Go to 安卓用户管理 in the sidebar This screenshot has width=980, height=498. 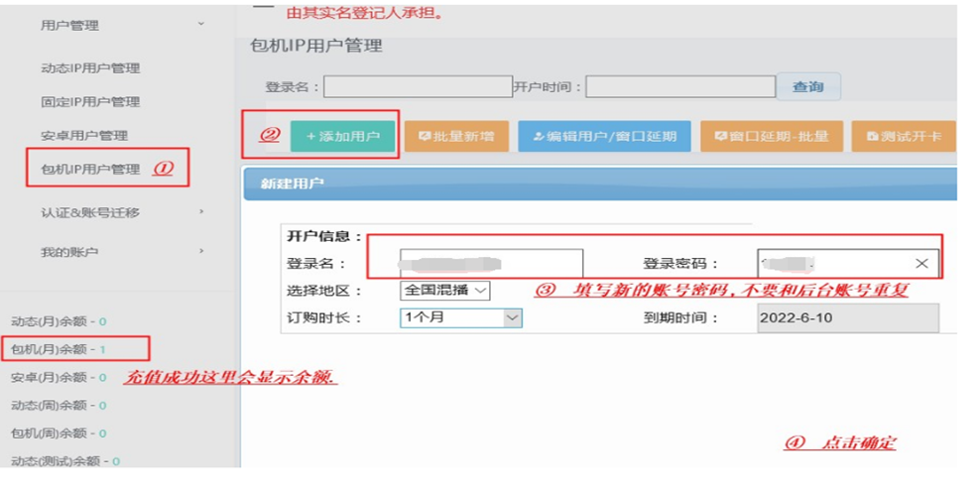click(x=84, y=135)
